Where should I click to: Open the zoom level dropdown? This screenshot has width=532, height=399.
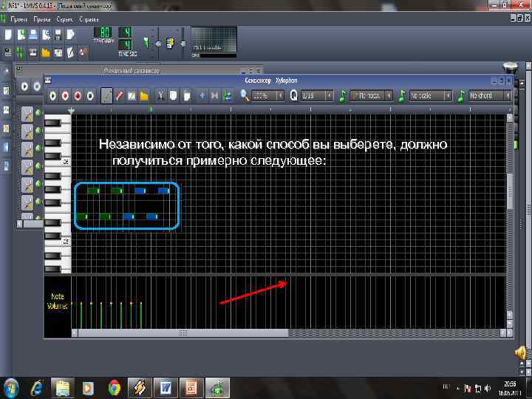click(x=267, y=96)
